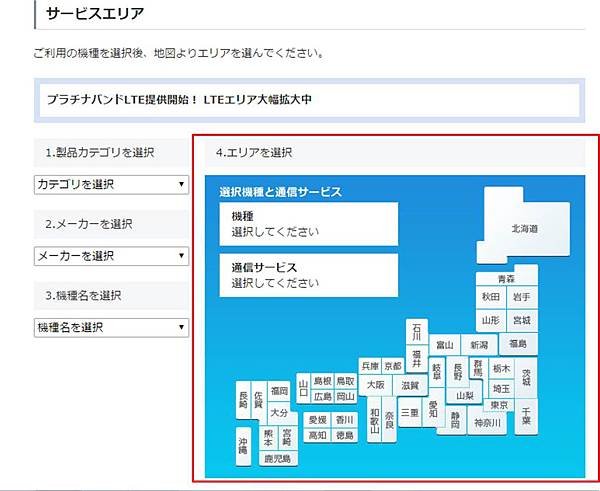Select 香川 prefecture tile
This screenshot has width=600, height=491.
coord(344,420)
